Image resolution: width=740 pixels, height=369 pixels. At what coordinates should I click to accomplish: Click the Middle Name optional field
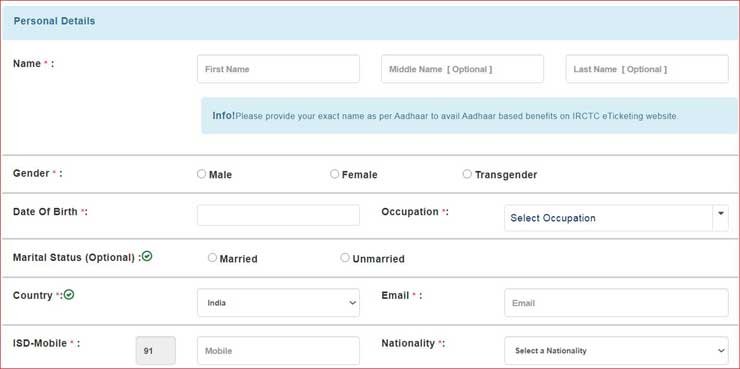tap(462, 69)
